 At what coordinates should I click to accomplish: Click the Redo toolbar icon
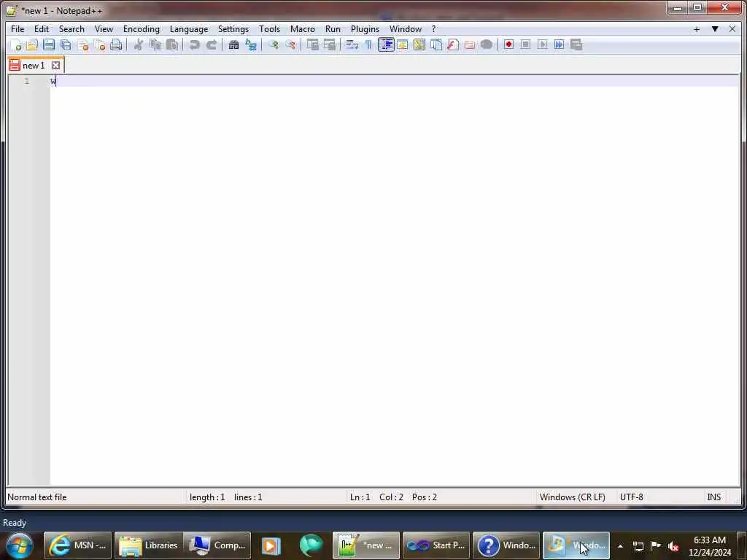pyautogui.click(x=211, y=44)
